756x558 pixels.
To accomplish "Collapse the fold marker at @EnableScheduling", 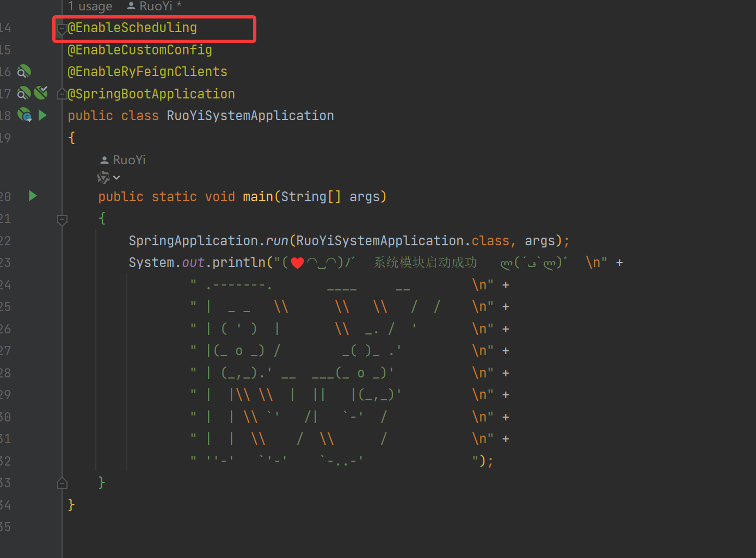I will pos(62,28).
